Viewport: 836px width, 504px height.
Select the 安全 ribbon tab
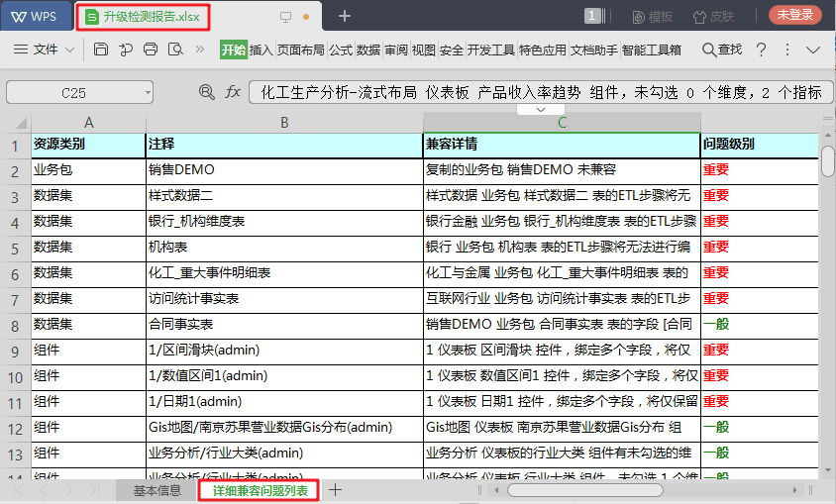point(452,50)
